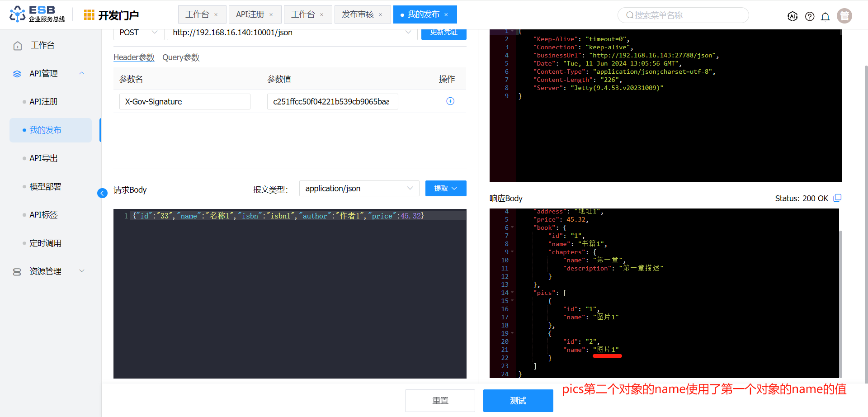Open the user avatar menu
Image resolution: width=868 pixels, height=417 pixels.
click(844, 16)
